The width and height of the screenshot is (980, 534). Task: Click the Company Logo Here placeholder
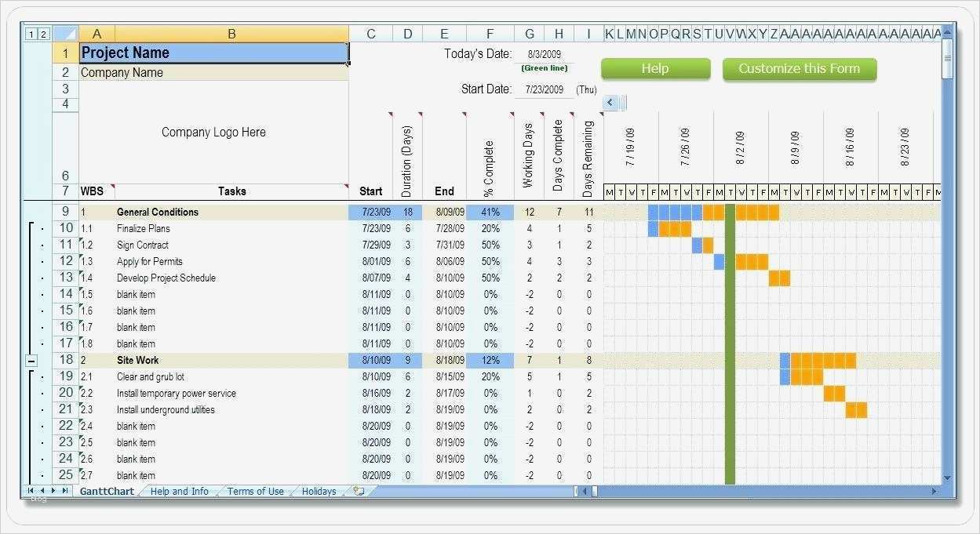[213, 133]
